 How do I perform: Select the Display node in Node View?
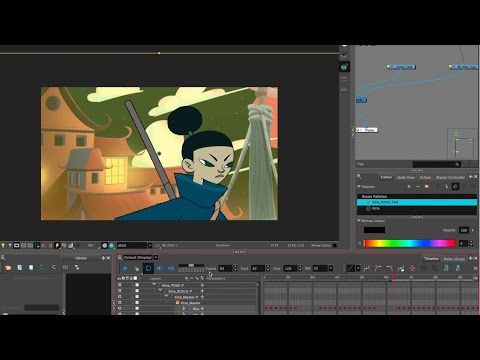click(x=367, y=130)
